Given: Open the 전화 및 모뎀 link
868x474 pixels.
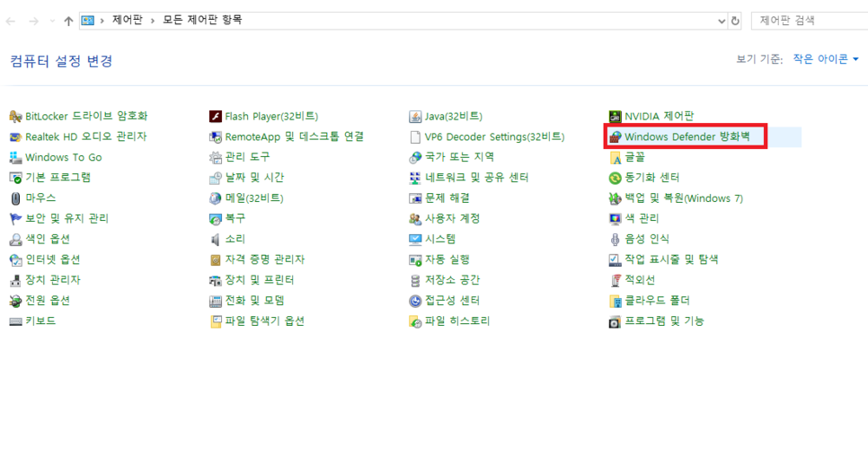Looking at the screenshot, I should pyautogui.click(x=254, y=301).
